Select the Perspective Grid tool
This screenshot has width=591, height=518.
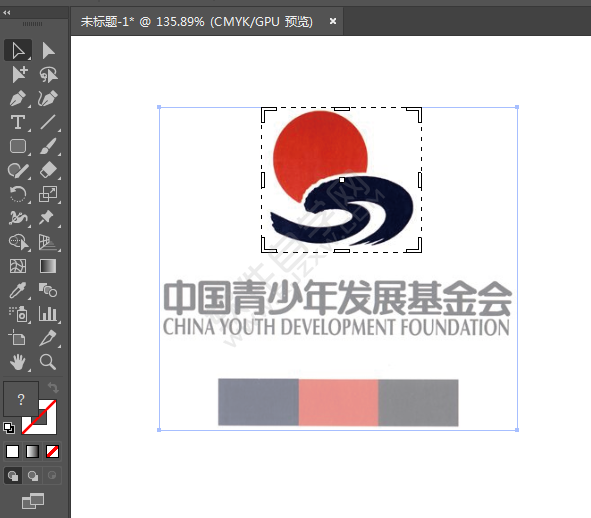pyautogui.click(x=47, y=242)
